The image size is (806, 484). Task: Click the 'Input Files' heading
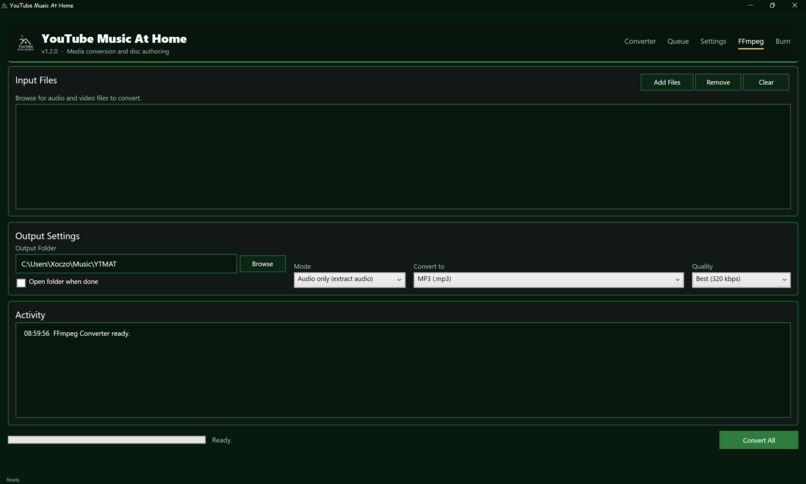tap(36, 80)
